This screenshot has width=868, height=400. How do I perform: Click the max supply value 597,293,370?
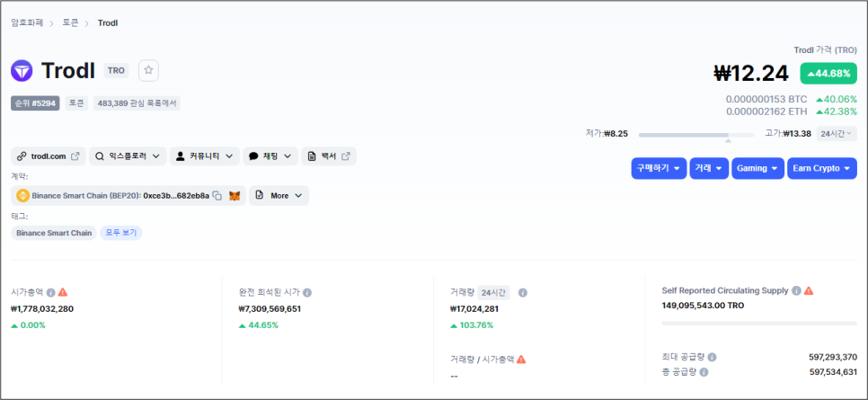(833, 358)
